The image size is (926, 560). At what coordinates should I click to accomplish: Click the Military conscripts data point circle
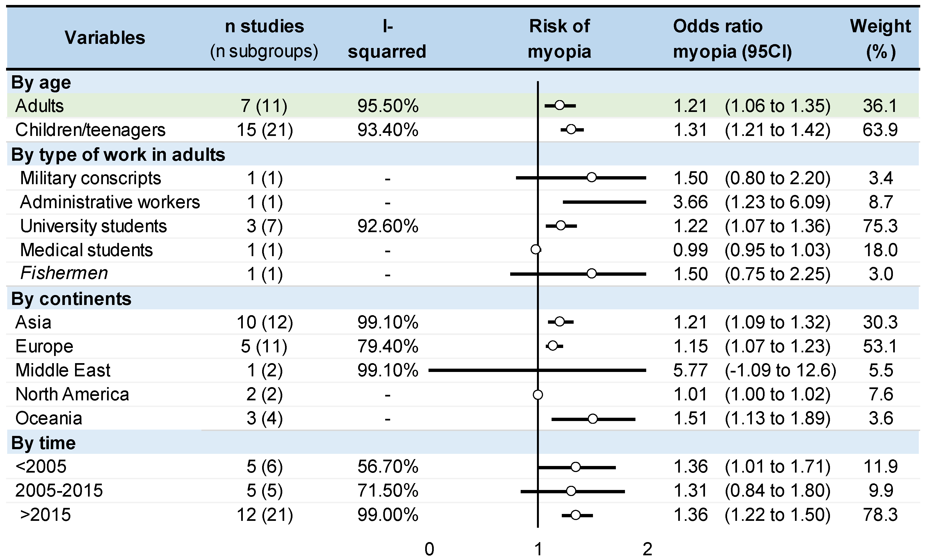pyautogui.click(x=592, y=177)
